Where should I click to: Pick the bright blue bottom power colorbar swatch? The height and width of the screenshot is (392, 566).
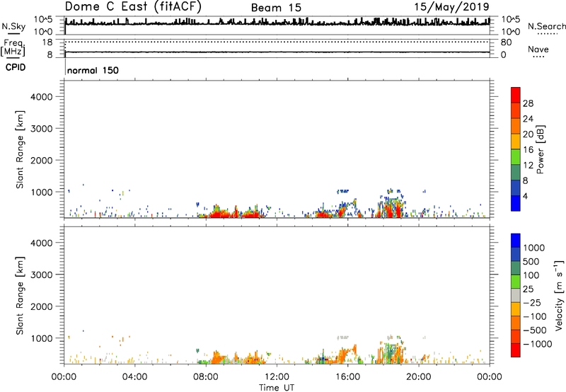pos(516,203)
